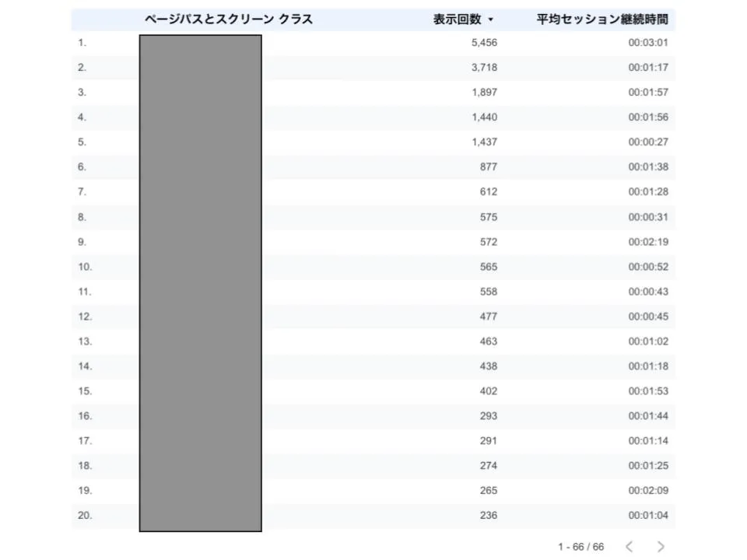Screen dimensions: 747x560
Task: Click session duration 00:01:57
Action: (x=648, y=92)
